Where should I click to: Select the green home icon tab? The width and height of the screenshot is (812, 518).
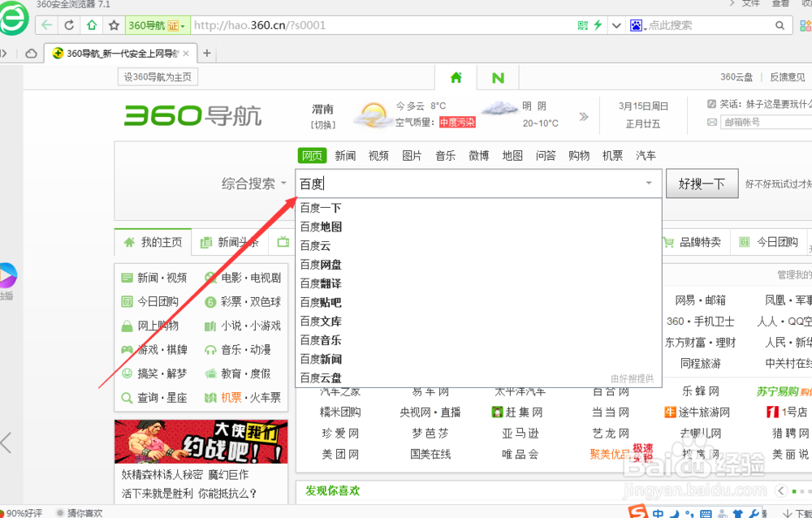tap(456, 78)
